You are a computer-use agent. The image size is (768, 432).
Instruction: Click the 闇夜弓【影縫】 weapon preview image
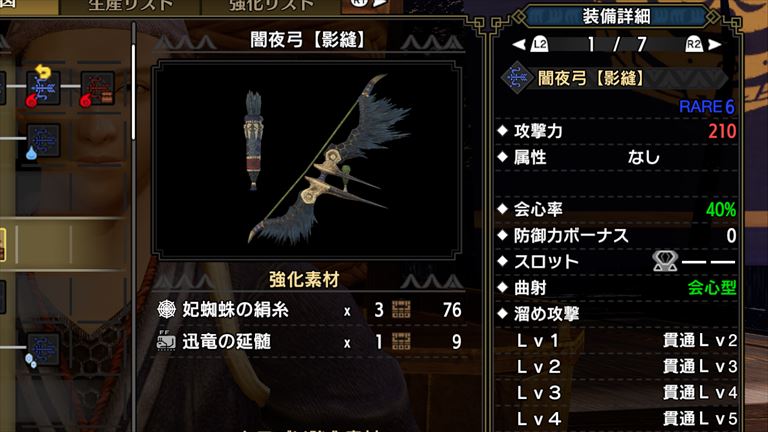[307, 160]
